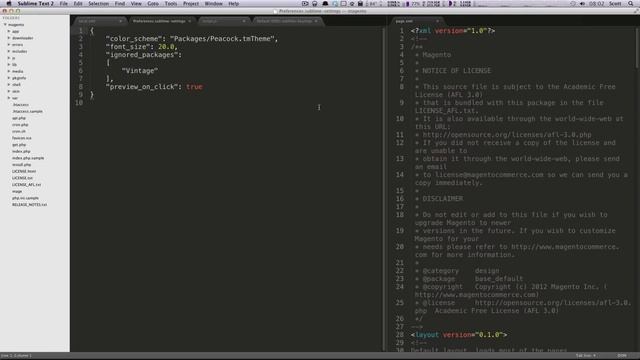Viewport: 640px width, 360px height.
Task: Open .htaccess in the sidebar
Action: [x=20, y=105]
